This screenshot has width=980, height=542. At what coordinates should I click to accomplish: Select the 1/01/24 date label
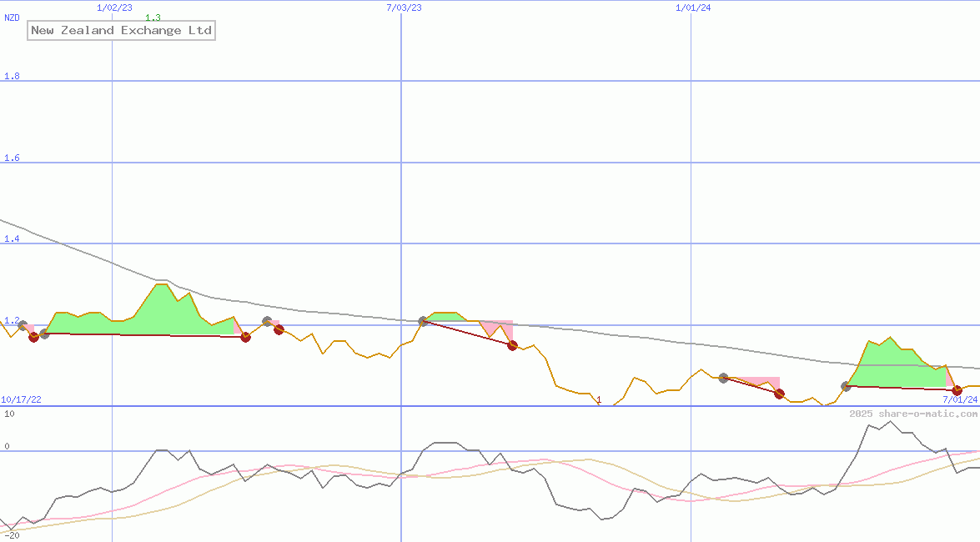(x=693, y=8)
